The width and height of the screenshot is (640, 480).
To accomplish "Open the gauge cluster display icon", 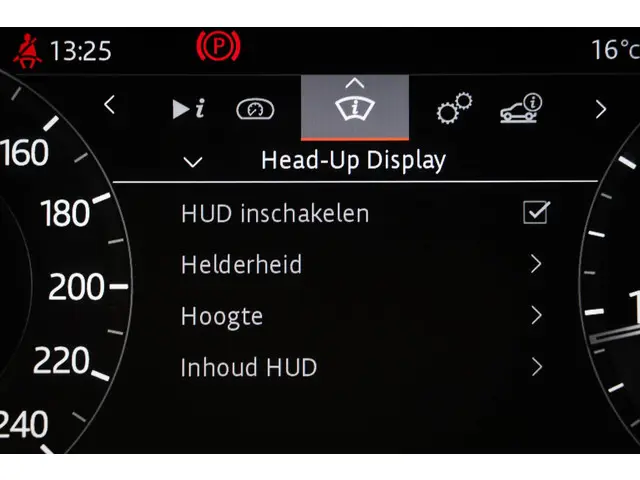I will click(x=255, y=109).
